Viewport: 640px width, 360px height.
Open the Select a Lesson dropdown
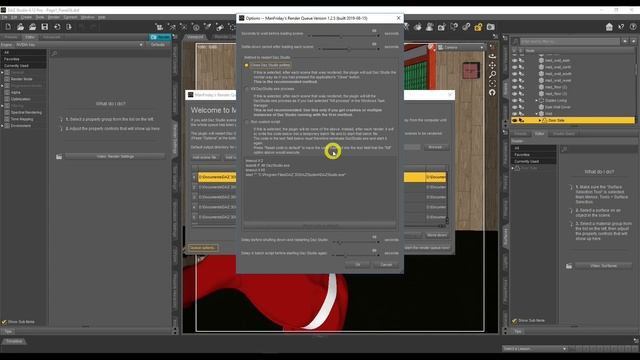[535, 349]
